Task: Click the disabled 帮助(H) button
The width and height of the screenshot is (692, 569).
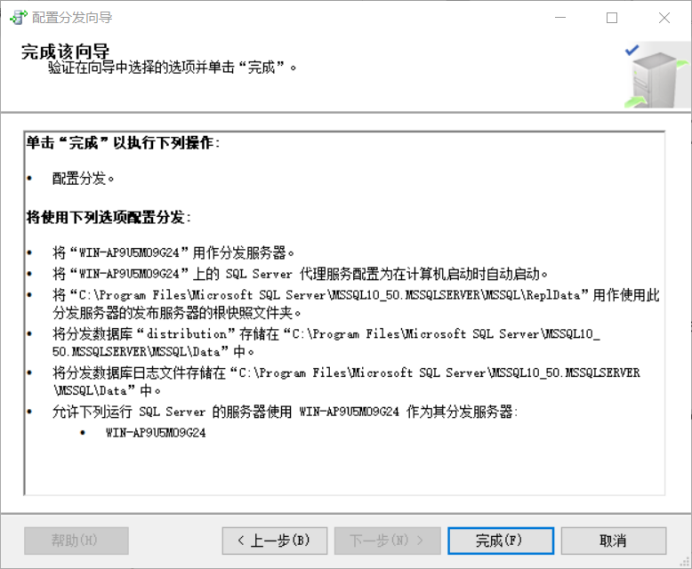Action: click(76, 541)
